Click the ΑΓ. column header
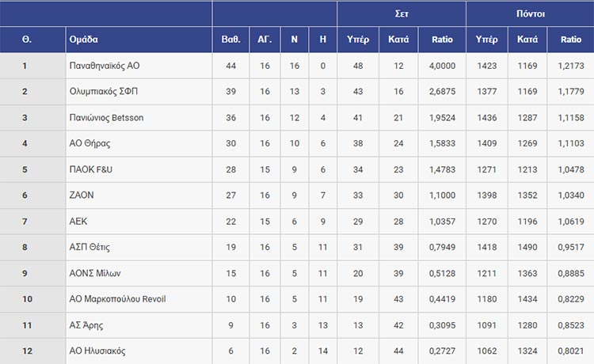The width and height of the screenshot is (594, 364). click(x=265, y=40)
